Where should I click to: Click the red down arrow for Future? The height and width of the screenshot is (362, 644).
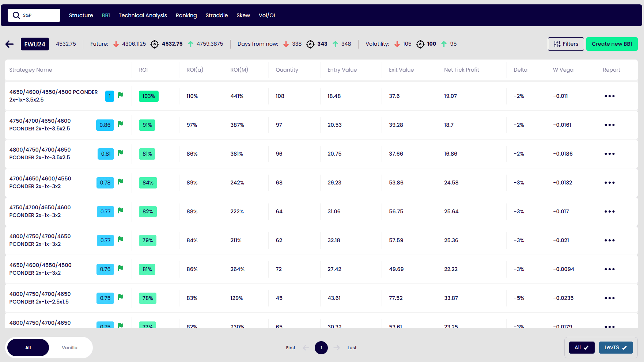tap(116, 44)
